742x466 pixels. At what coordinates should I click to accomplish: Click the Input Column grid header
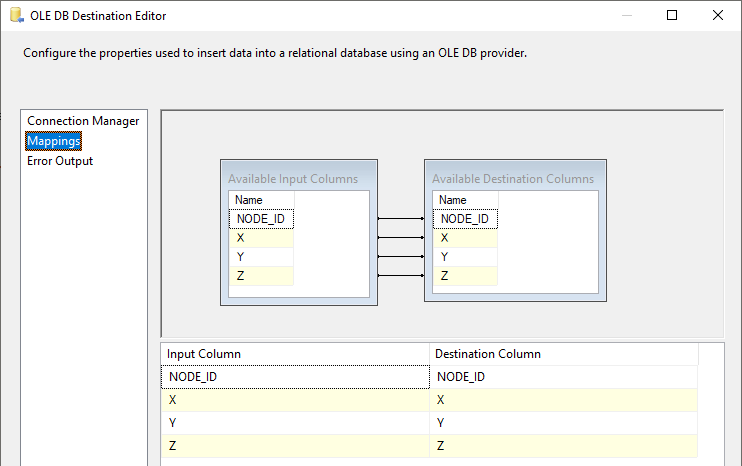(x=295, y=354)
